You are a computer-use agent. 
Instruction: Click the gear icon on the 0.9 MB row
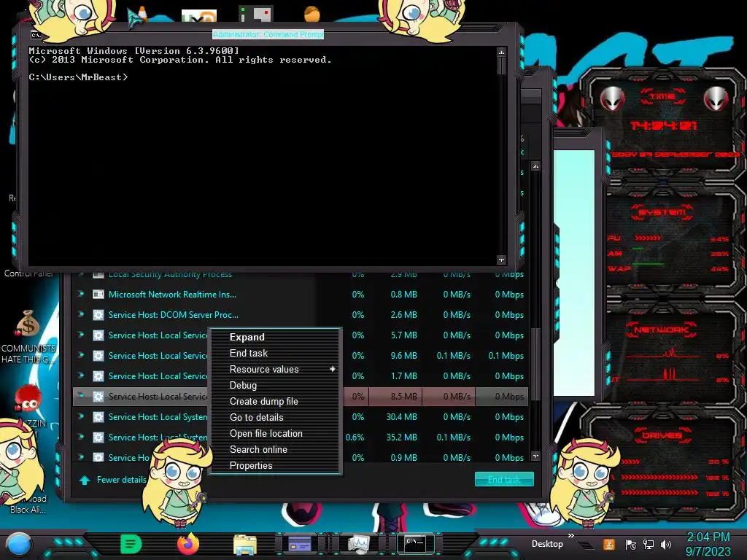(98, 457)
